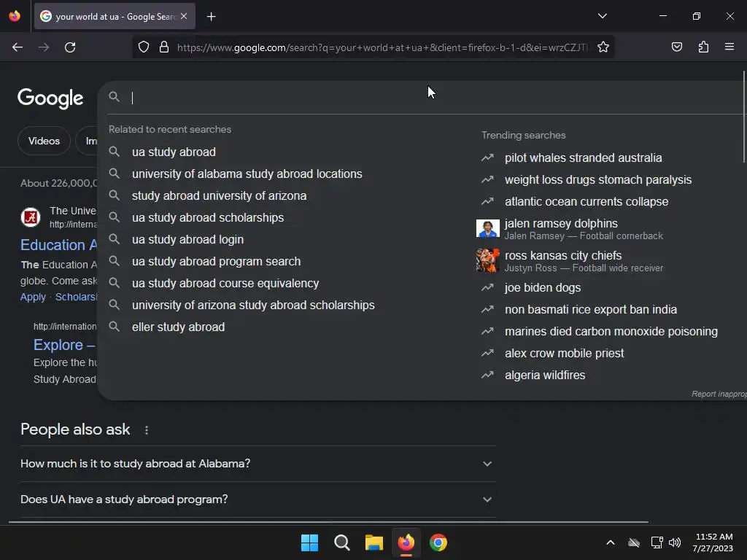
Task: Select 'ua study abroad course equivalency'
Action: [225, 284]
